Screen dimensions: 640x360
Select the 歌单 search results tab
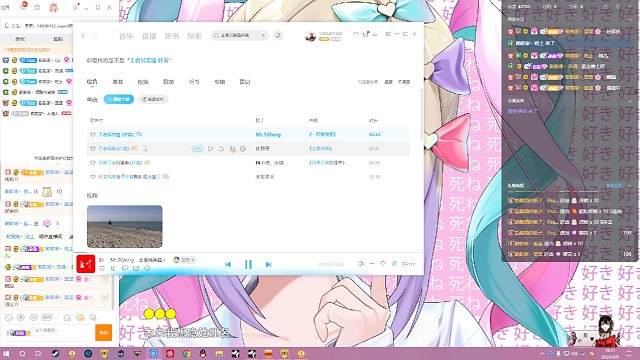pyautogui.click(x=168, y=82)
